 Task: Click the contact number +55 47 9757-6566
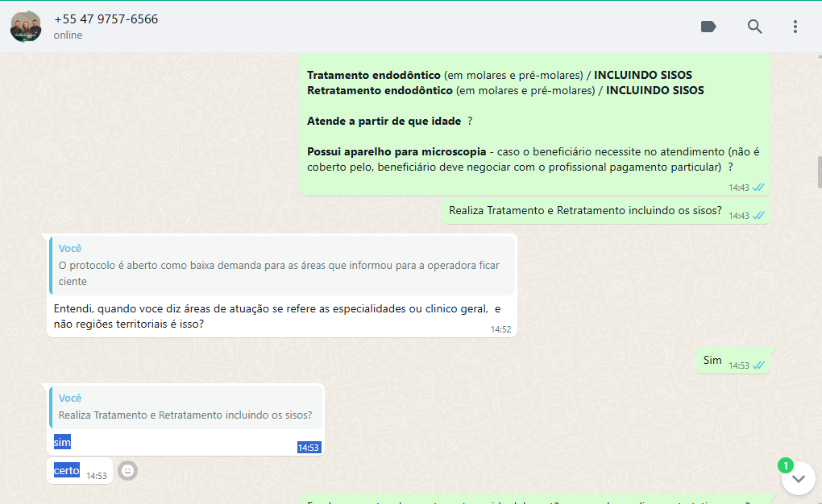[106, 19]
